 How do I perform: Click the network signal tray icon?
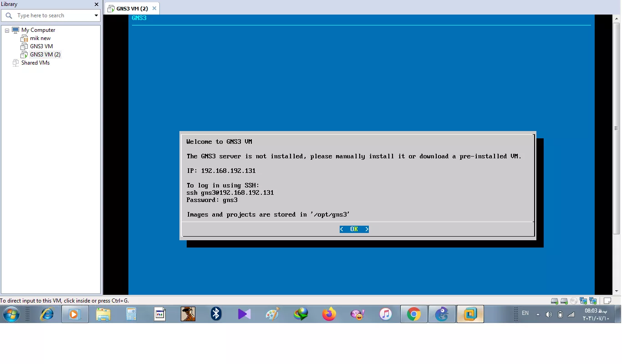pos(571,314)
